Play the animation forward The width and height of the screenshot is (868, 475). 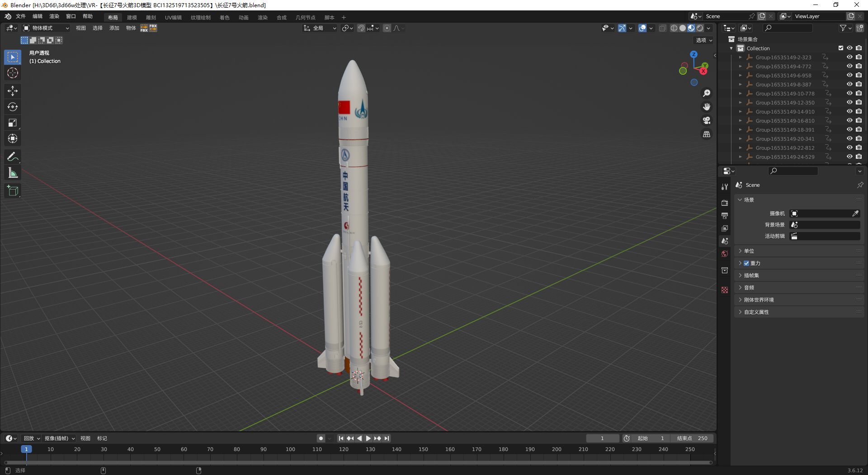point(368,438)
